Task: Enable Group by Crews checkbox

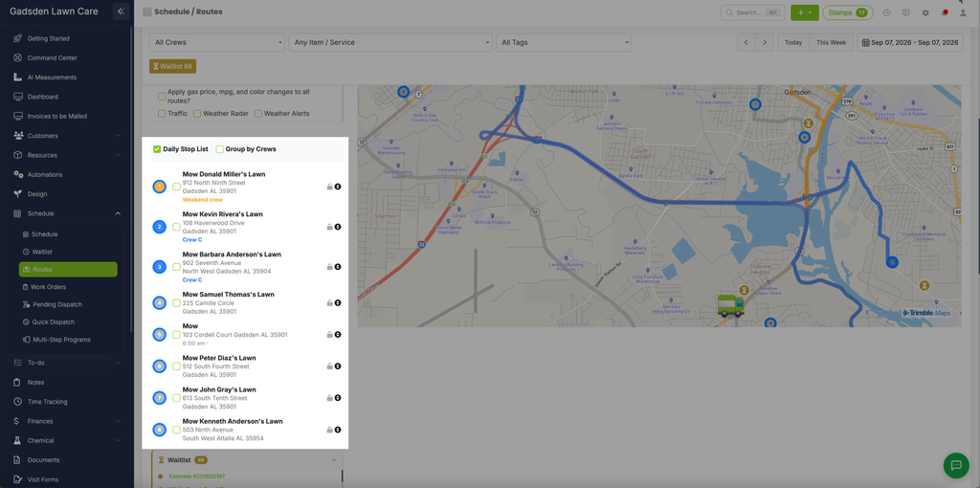Action: [x=220, y=149]
